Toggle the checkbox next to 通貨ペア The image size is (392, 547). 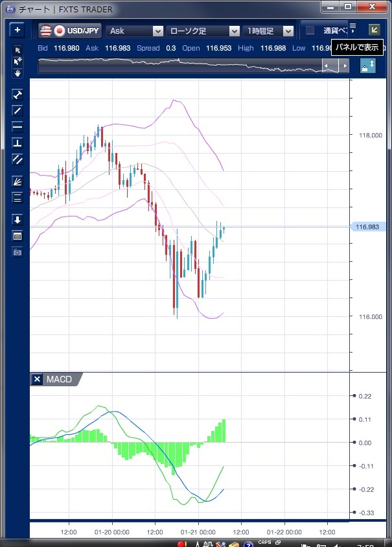310,30
